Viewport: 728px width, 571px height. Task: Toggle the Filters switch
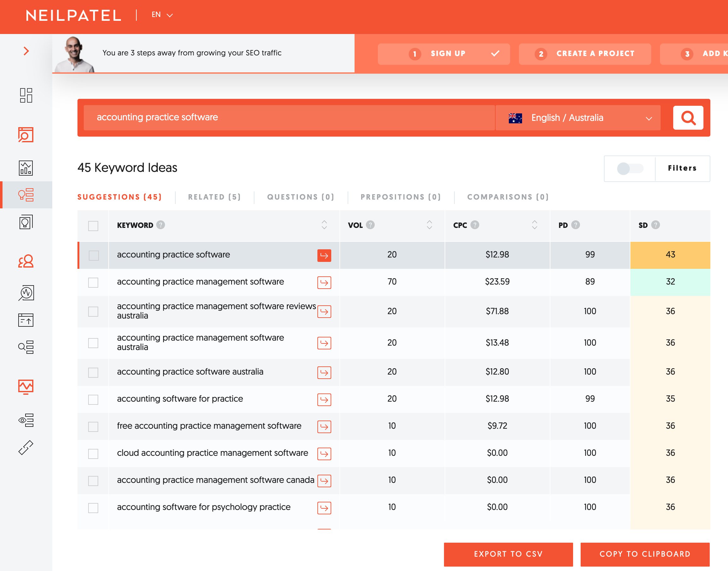point(630,168)
